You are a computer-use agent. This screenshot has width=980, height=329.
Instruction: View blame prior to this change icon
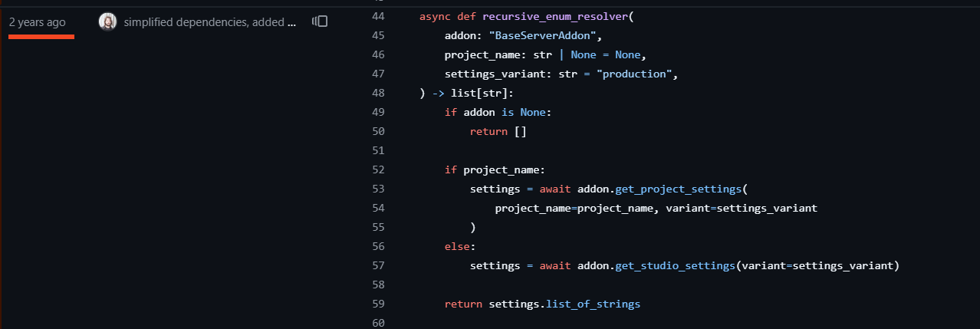[x=320, y=22]
